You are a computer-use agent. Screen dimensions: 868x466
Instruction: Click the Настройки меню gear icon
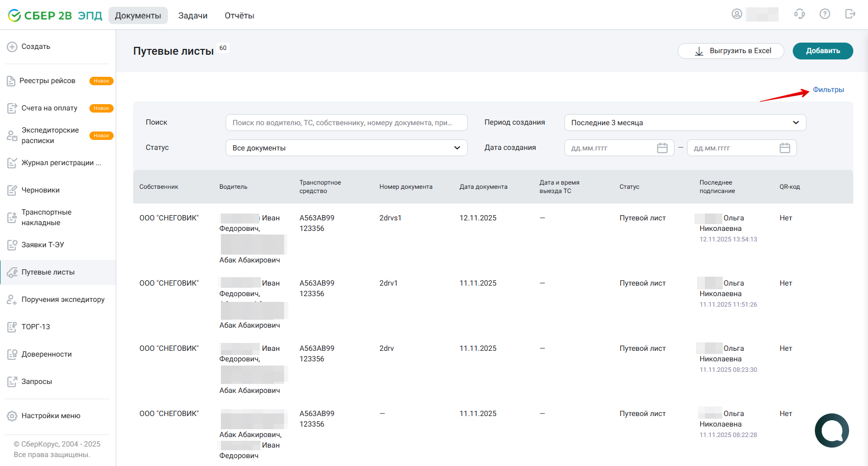tap(12, 416)
